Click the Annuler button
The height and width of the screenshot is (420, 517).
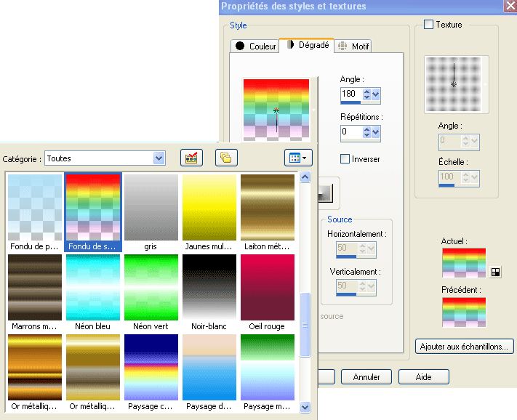[366, 377]
